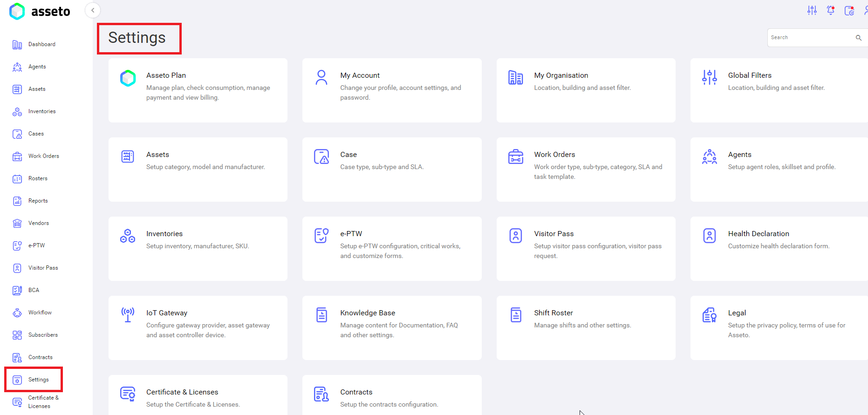Open the Inventories card title
Viewport: 868px width, 415px height.
pyautogui.click(x=164, y=234)
